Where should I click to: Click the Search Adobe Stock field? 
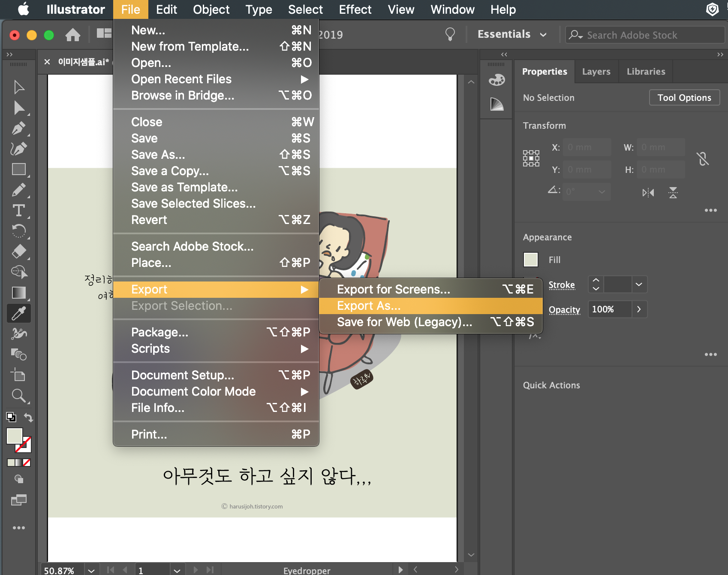(x=645, y=35)
